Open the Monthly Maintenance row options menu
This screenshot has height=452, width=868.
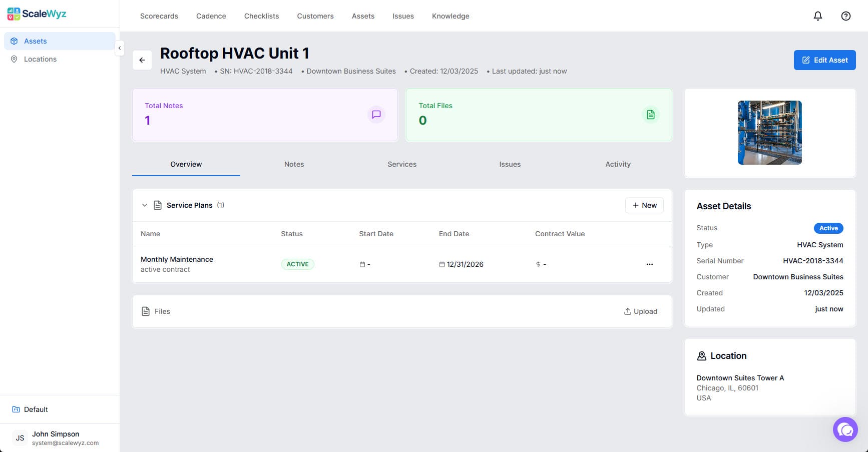pos(649,264)
